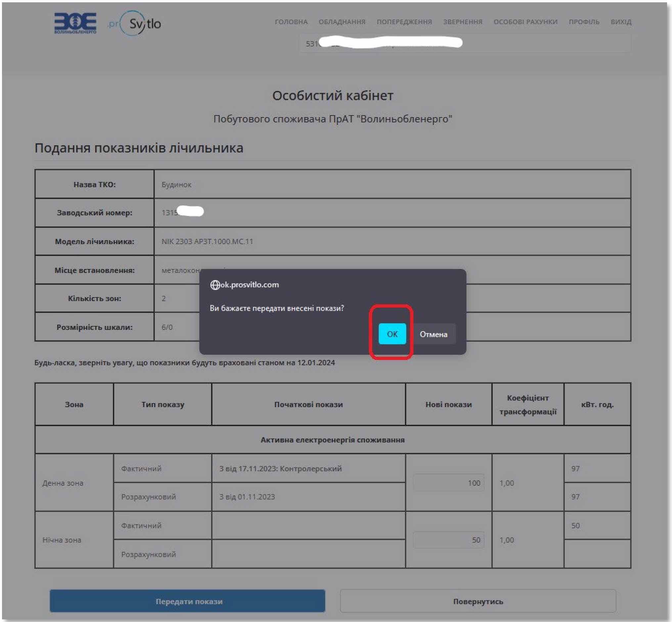The height and width of the screenshot is (622, 672).
Task: Click the Подання показників лічильника heading
Action: click(x=139, y=148)
